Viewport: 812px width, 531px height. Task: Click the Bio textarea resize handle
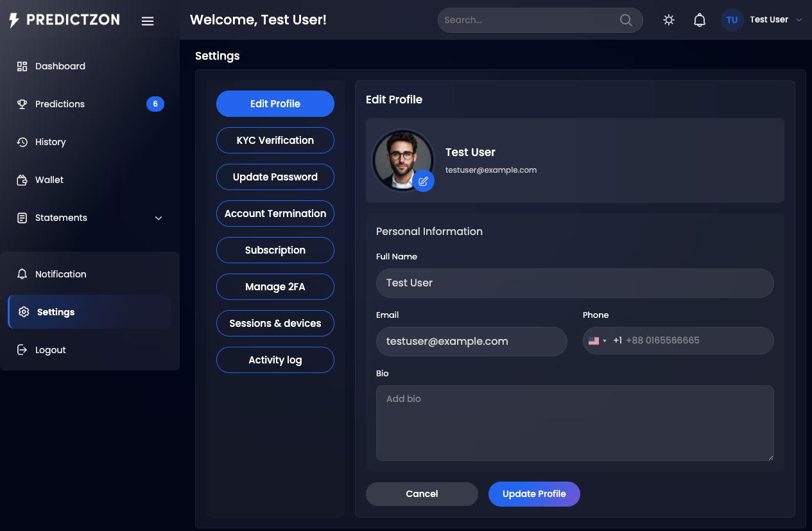click(770, 457)
